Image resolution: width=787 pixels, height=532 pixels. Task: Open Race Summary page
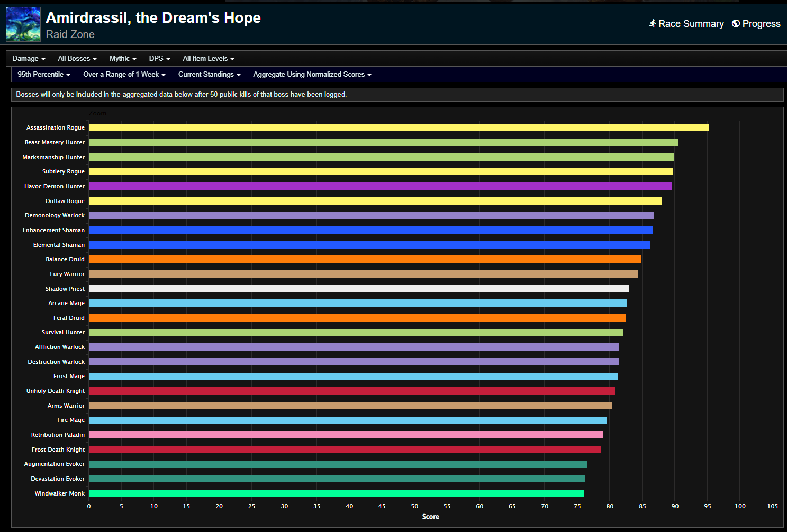pyautogui.click(x=686, y=24)
